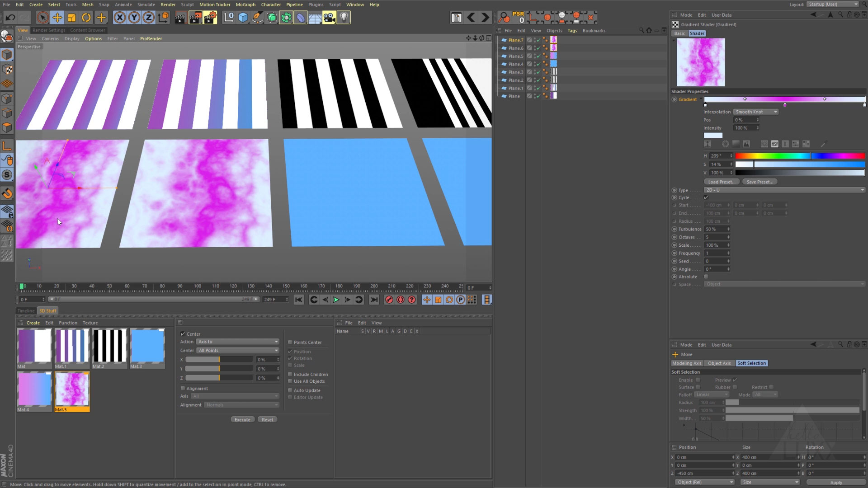Toggle X axis lock icon
The image size is (868, 488).
pos(119,18)
